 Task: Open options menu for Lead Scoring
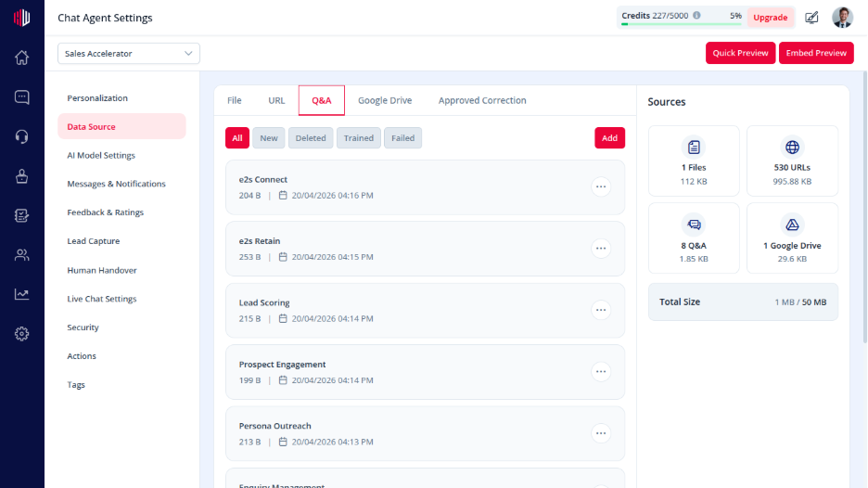click(601, 310)
